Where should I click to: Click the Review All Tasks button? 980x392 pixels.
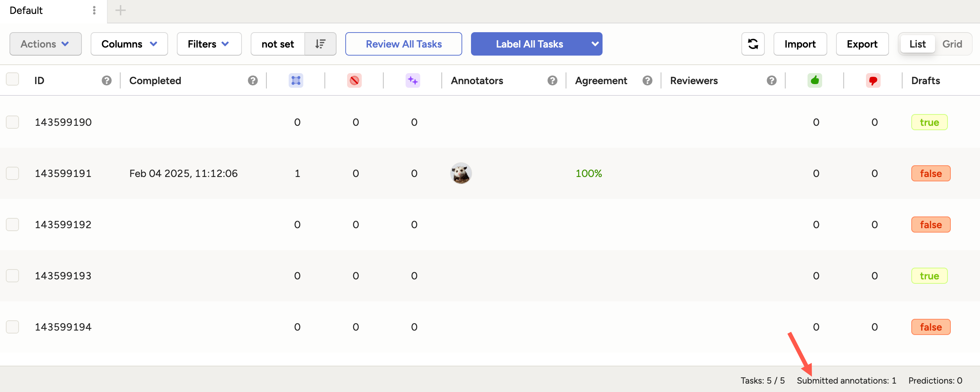pos(403,44)
